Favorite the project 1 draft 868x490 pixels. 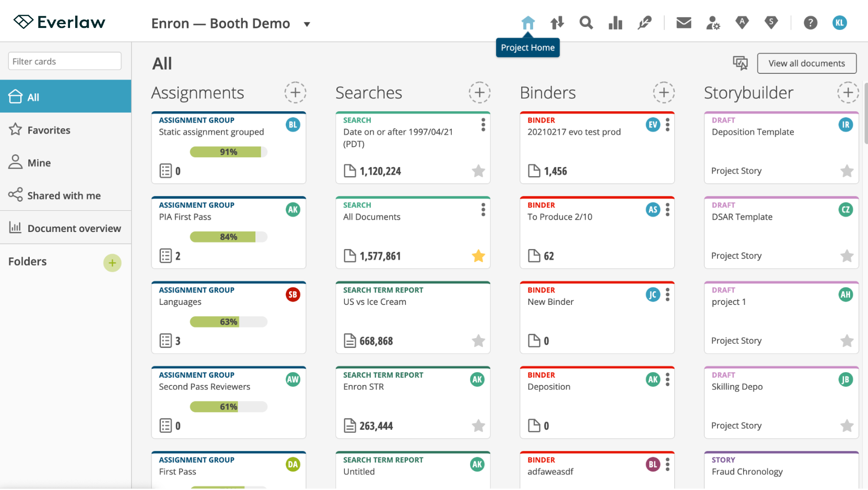(847, 341)
